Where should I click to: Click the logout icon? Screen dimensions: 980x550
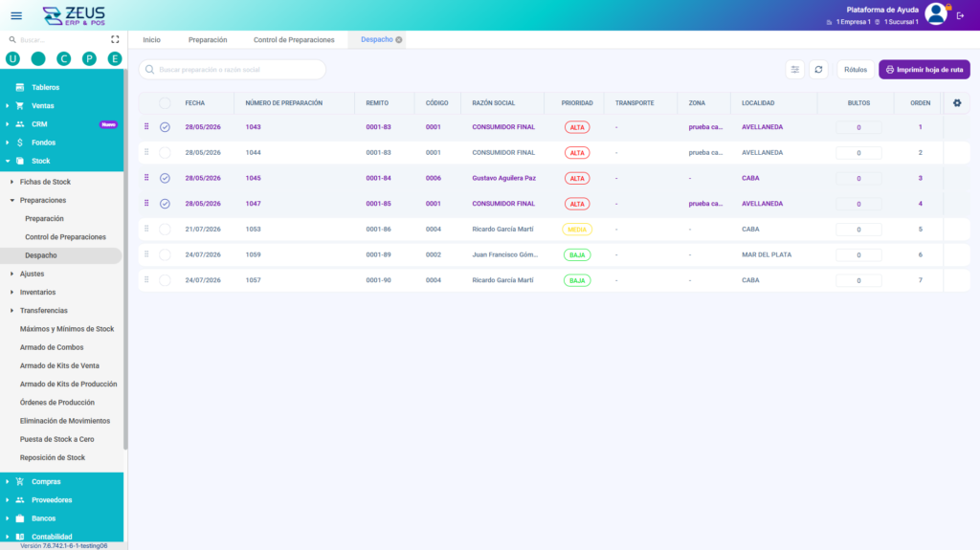tap(960, 15)
